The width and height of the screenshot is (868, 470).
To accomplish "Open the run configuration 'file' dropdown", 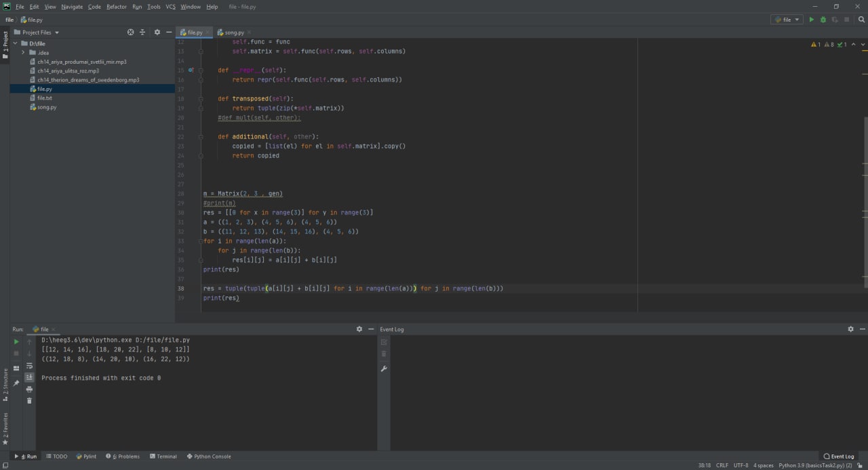I will (x=787, y=20).
